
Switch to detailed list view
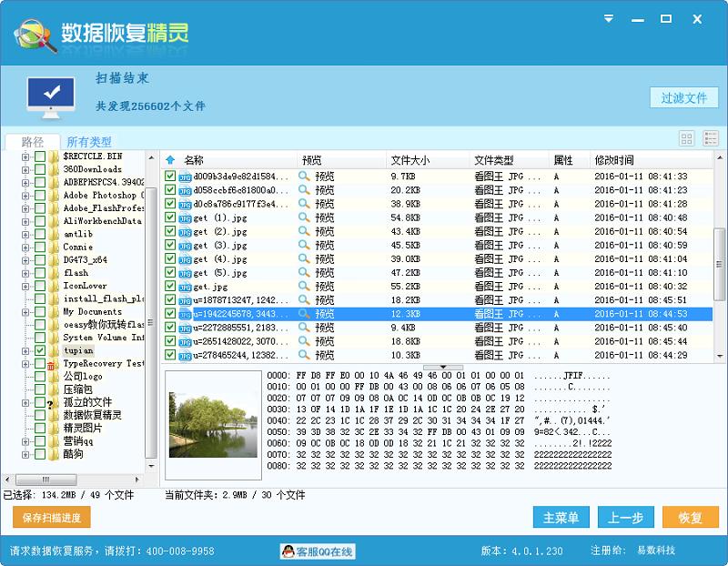[x=709, y=136]
